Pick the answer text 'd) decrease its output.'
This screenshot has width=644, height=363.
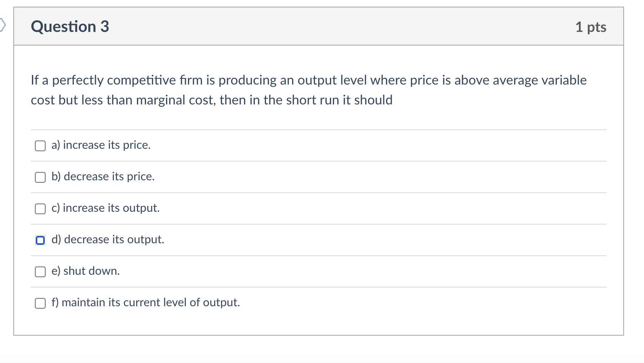[108, 240]
